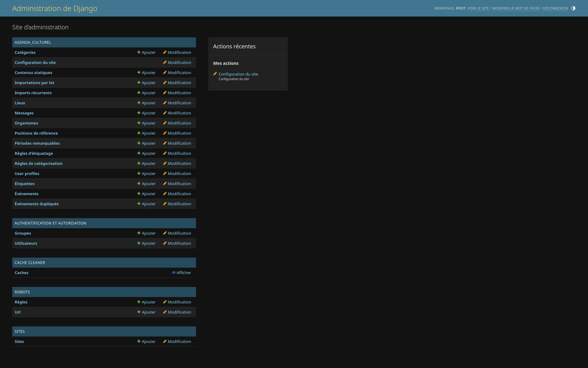Open Événements dupliqués list
Viewport: 588px width, 368px height.
37,204
